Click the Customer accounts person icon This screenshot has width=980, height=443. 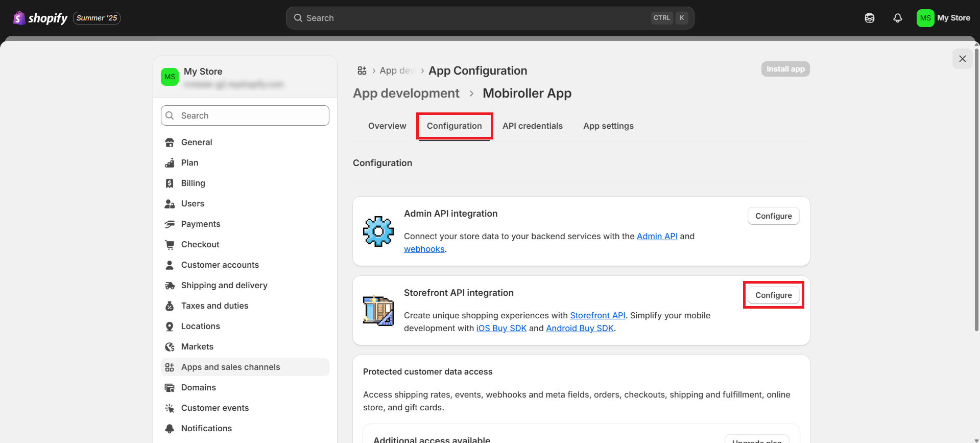click(x=170, y=265)
